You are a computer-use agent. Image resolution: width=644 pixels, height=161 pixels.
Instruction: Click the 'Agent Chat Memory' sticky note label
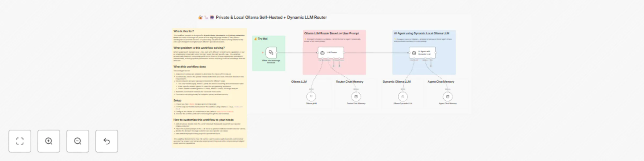coord(441,82)
